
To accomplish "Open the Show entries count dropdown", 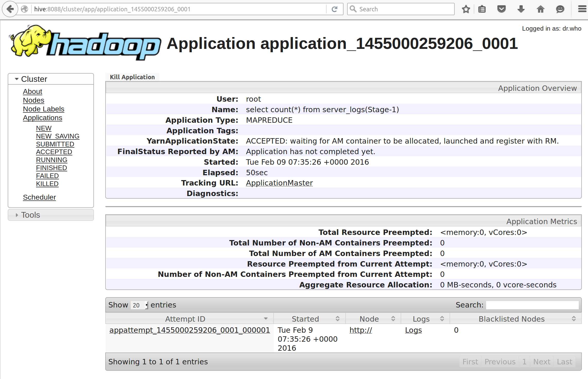I will [139, 305].
